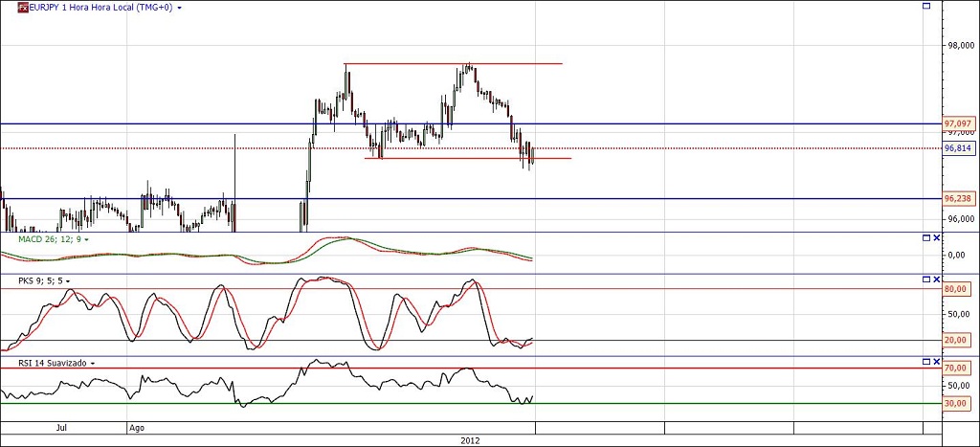This screenshot has height=447, width=980.
Task: Click the PKS 80,00 overbought level label
Action: click(958, 289)
